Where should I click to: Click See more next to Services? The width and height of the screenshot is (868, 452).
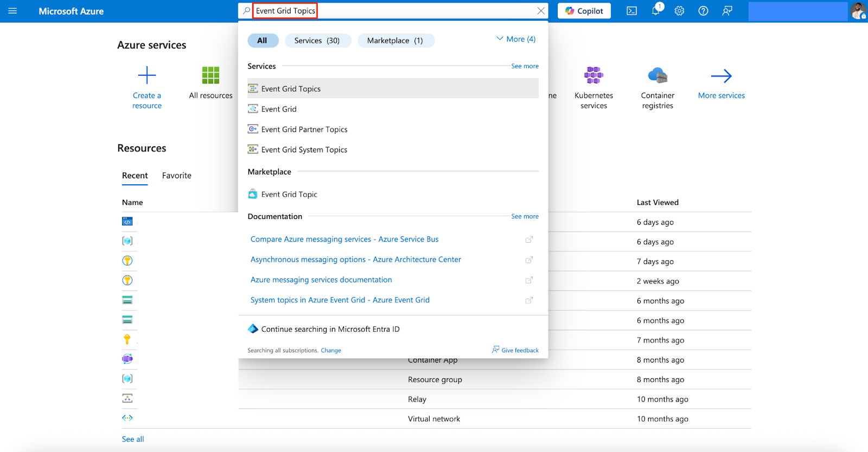click(x=525, y=66)
